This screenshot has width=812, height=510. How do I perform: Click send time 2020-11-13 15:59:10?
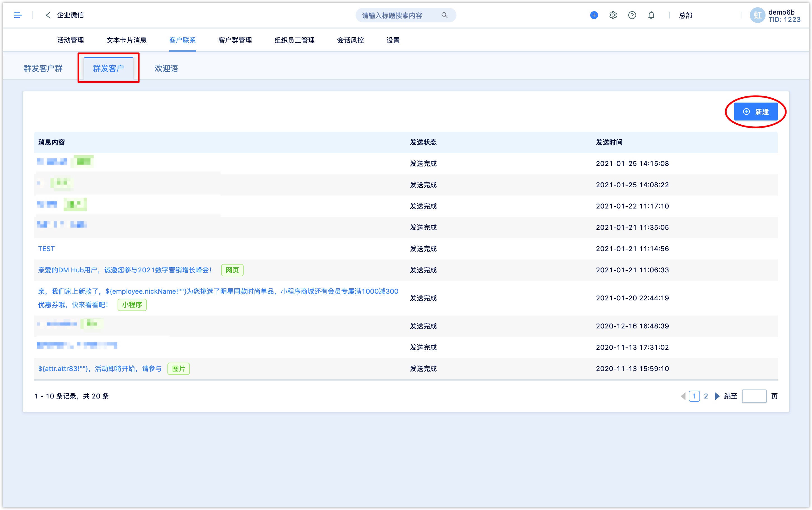tap(633, 369)
